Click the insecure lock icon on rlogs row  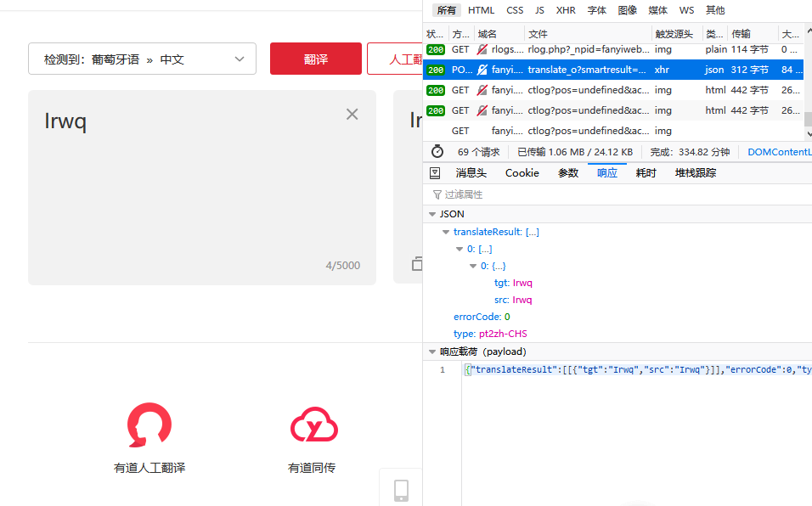[482, 50]
